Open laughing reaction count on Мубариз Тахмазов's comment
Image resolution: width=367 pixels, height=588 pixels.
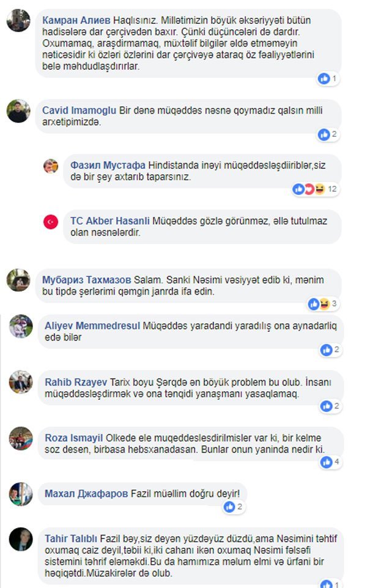pyautogui.click(x=324, y=304)
